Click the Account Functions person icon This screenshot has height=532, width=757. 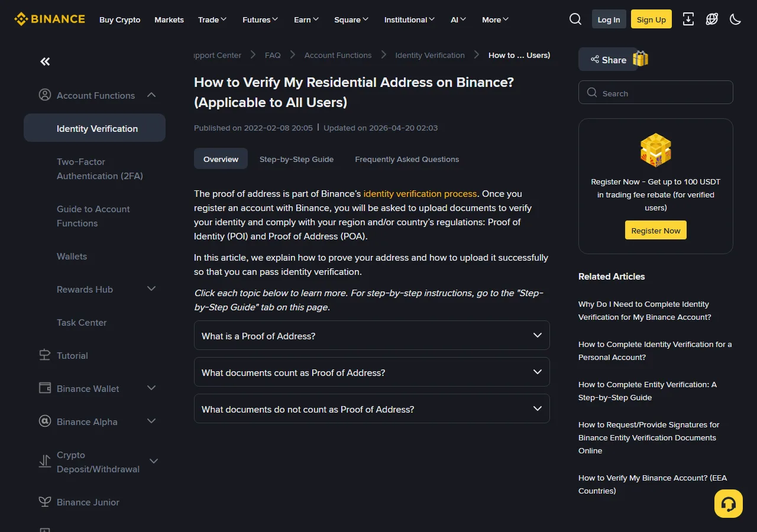click(x=45, y=95)
